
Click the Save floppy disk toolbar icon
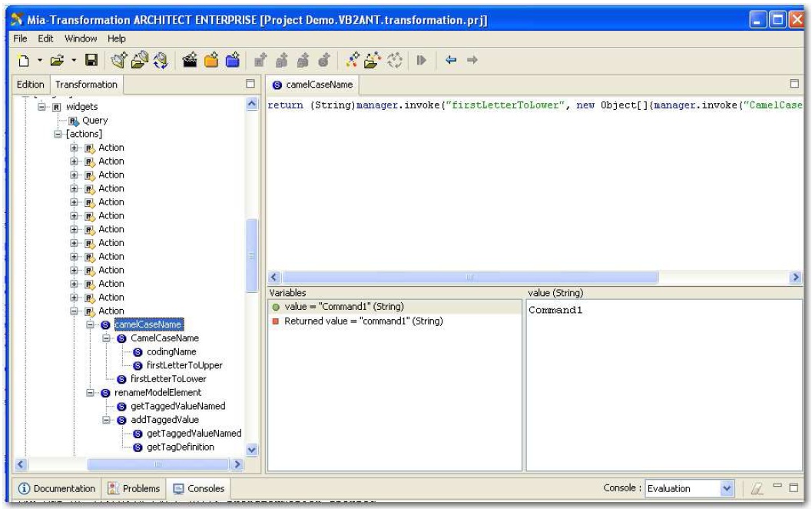[x=91, y=60]
